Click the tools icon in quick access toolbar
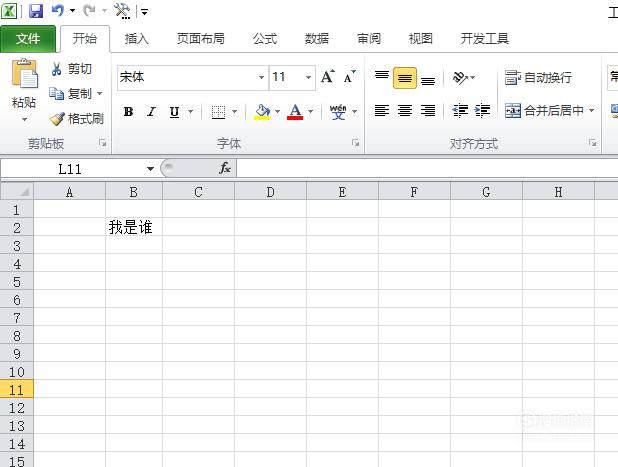This screenshot has width=618, height=467. (122, 11)
